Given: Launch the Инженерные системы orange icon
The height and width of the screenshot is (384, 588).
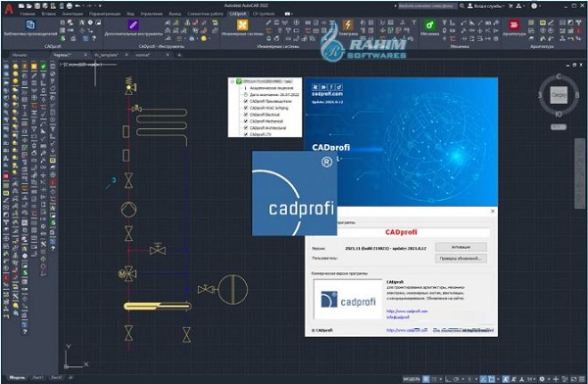Looking at the screenshot, I should [x=242, y=24].
